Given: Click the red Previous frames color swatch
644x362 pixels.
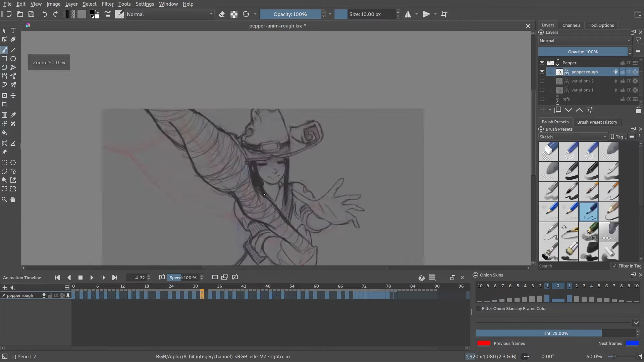Looking at the screenshot, I should click(x=484, y=343).
